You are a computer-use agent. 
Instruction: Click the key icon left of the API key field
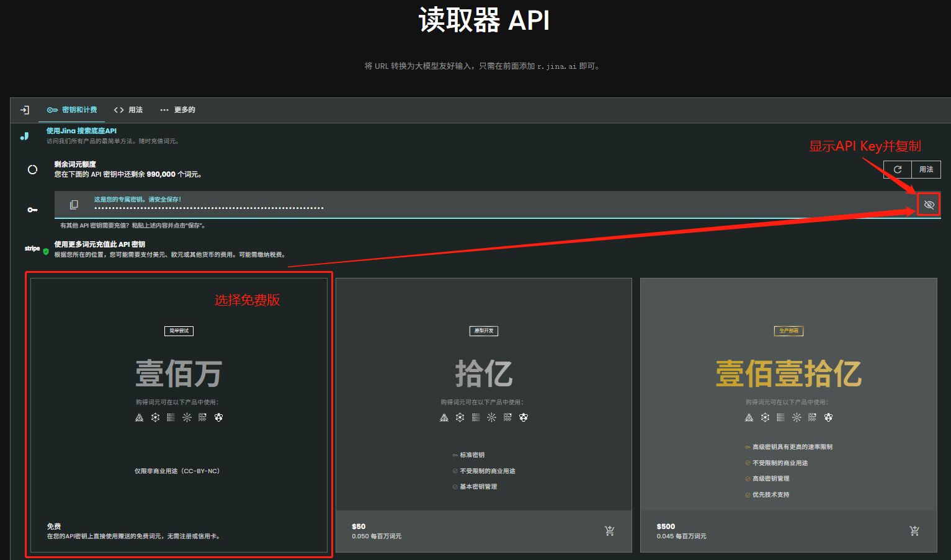[32, 210]
